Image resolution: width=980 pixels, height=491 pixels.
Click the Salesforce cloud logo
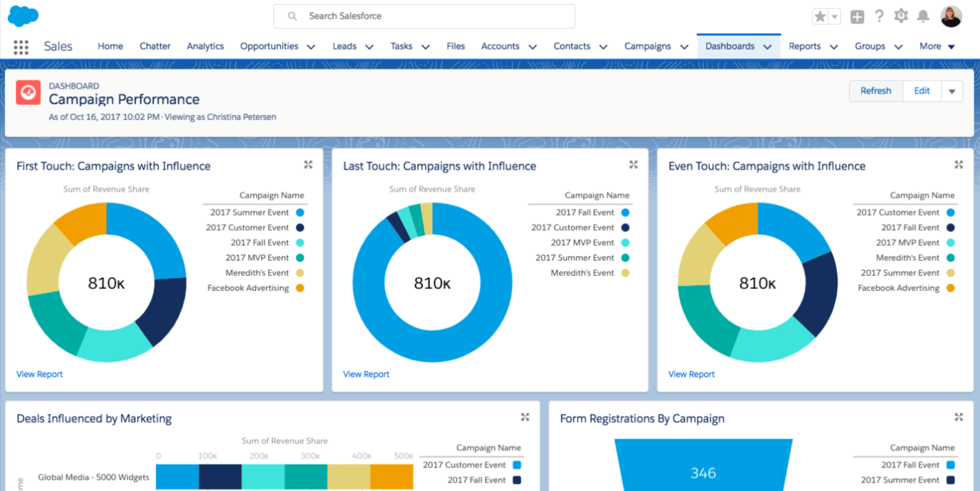tap(23, 15)
